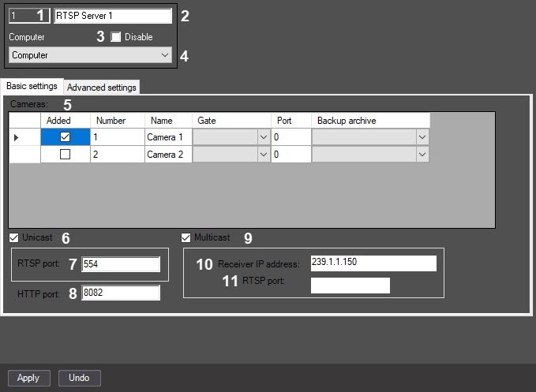
Task: Expand the Gate dropdown for Camera 1
Action: click(x=264, y=137)
